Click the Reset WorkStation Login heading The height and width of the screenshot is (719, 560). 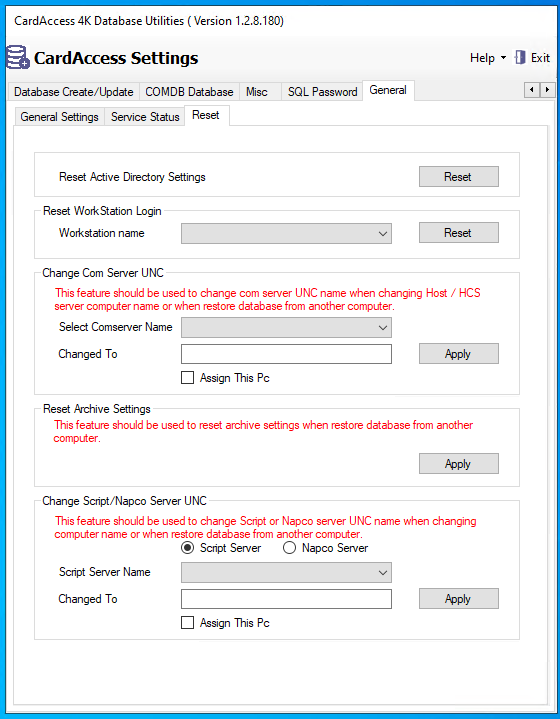click(x=102, y=211)
